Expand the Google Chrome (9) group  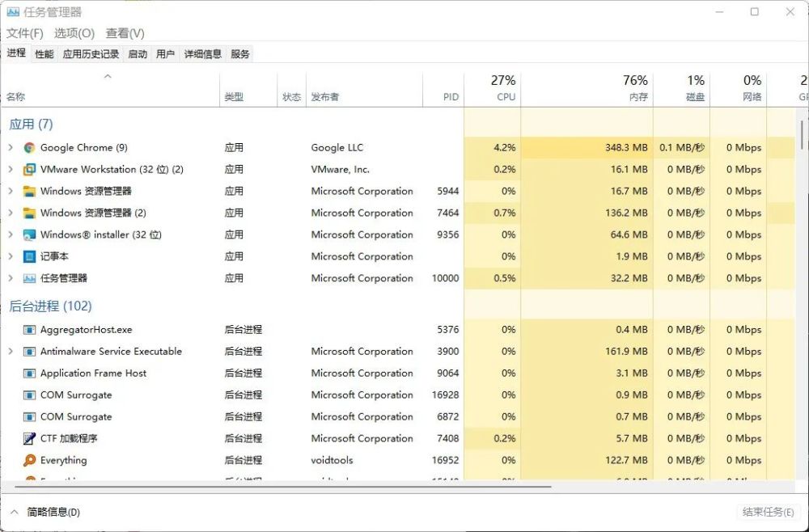11,147
